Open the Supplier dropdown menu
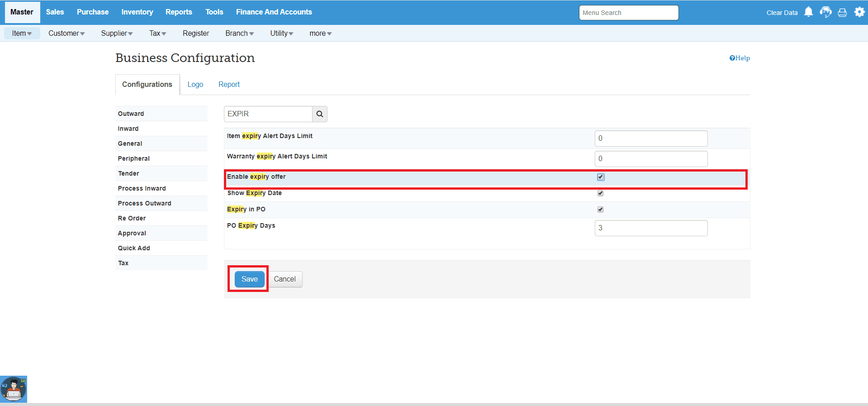 pyautogui.click(x=117, y=33)
